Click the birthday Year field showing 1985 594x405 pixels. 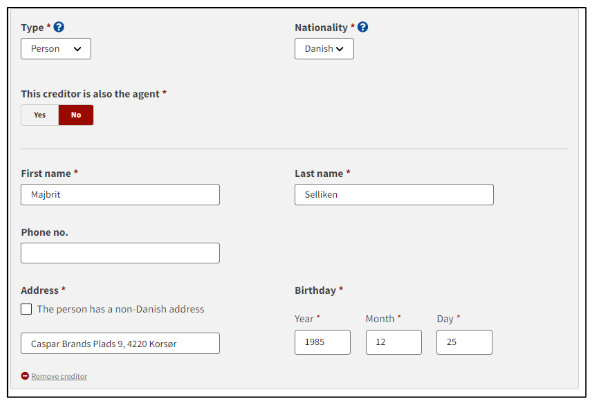tap(322, 342)
